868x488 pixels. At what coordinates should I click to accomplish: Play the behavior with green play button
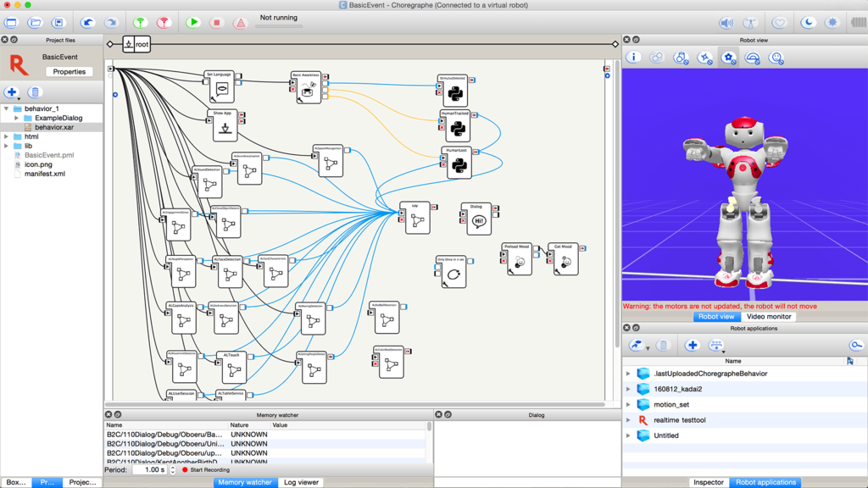[x=192, y=23]
